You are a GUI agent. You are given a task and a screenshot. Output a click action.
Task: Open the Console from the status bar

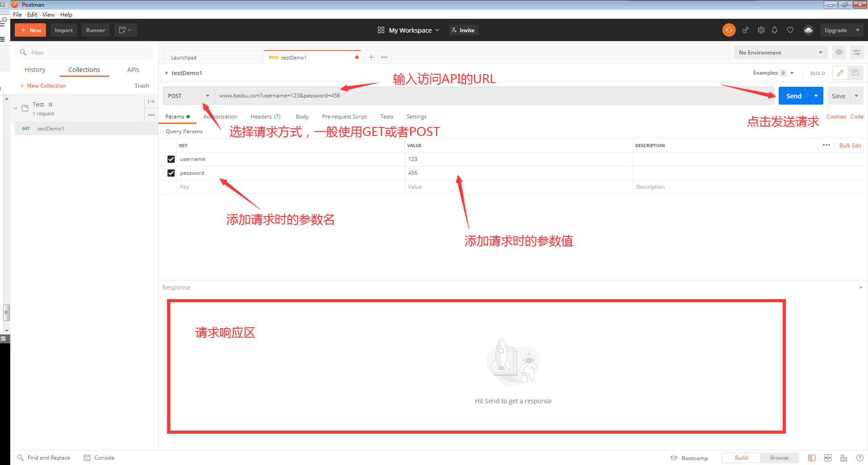[100, 458]
